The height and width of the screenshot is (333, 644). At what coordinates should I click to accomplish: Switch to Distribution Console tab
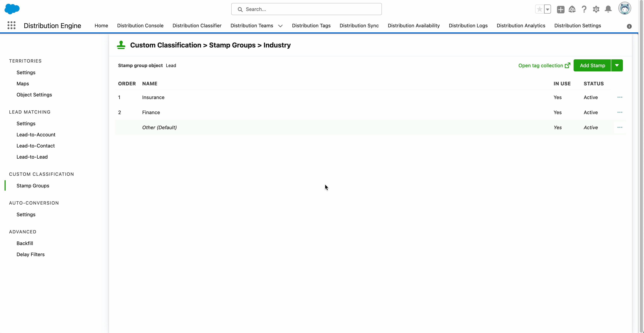[140, 25]
